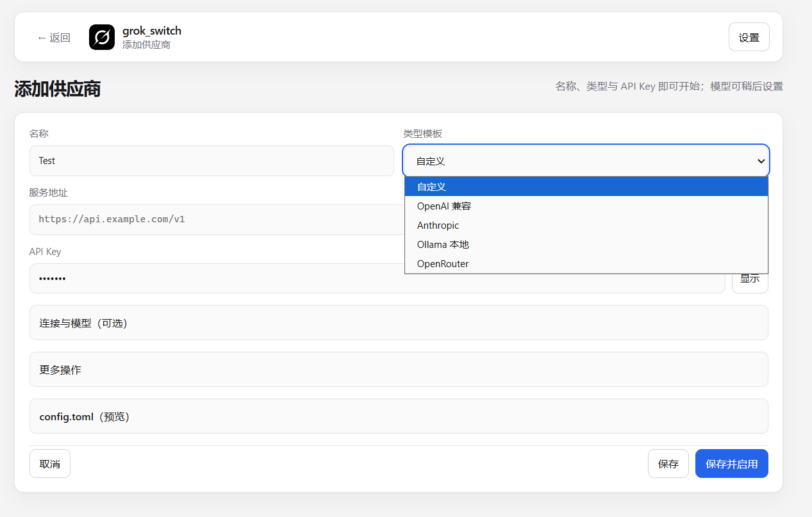The height and width of the screenshot is (517, 812).
Task: Expand 连接与模型（可选） section
Action: click(399, 323)
